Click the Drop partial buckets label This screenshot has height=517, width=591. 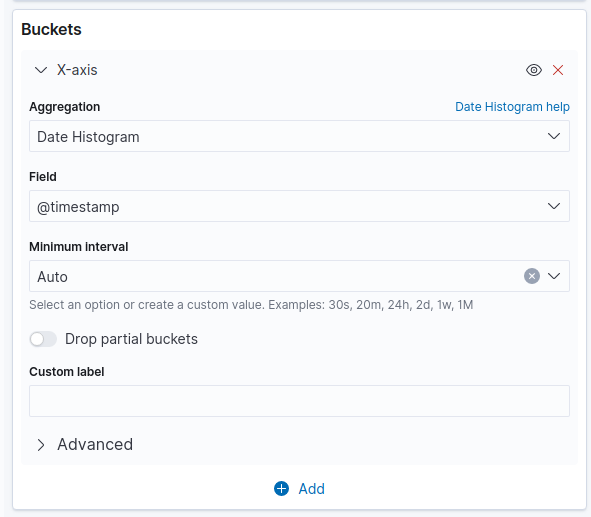click(x=131, y=339)
